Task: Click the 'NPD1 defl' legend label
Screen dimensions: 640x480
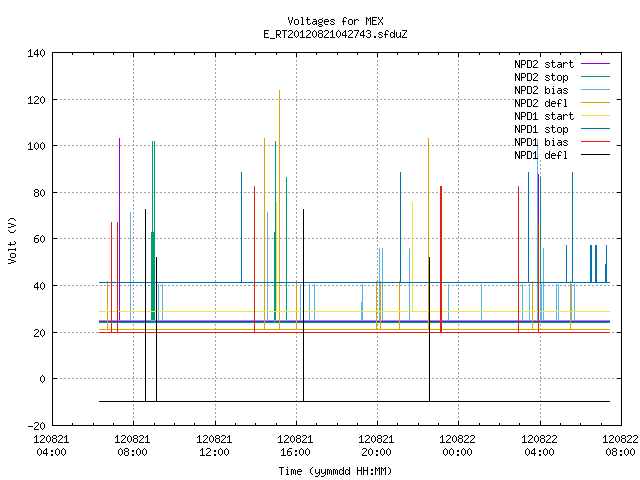Action: [x=541, y=156]
